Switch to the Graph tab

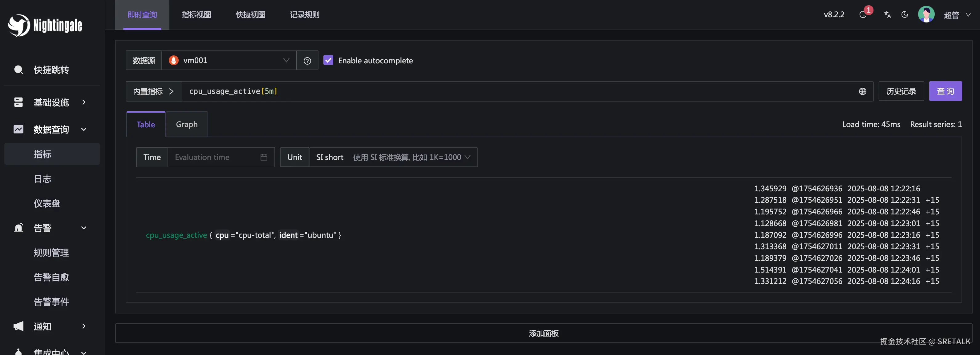point(186,124)
